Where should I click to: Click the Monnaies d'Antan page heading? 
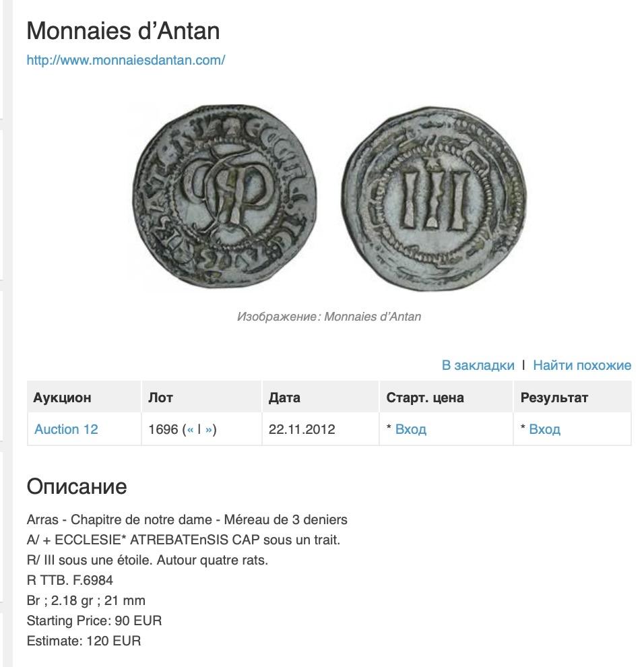coord(123,30)
